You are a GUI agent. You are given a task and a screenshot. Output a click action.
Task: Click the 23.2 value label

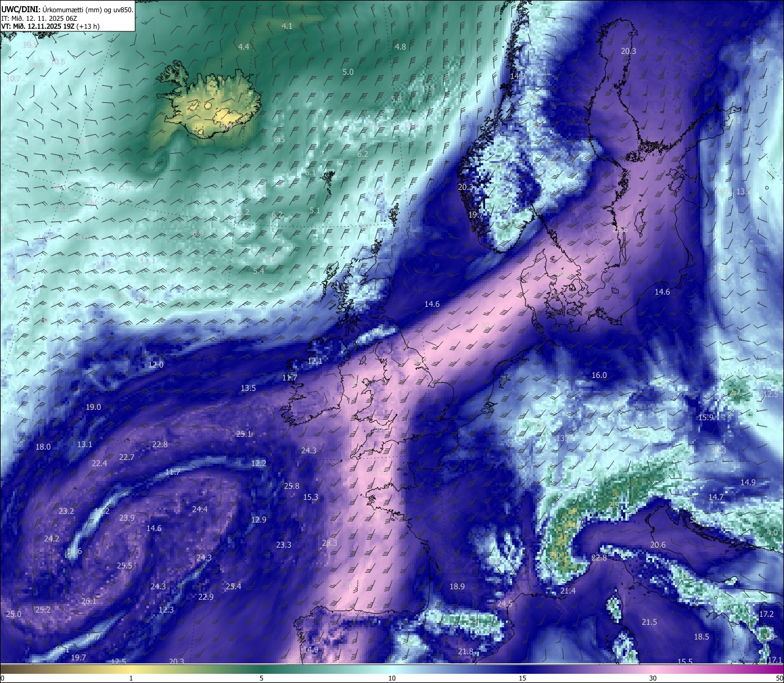(66, 511)
